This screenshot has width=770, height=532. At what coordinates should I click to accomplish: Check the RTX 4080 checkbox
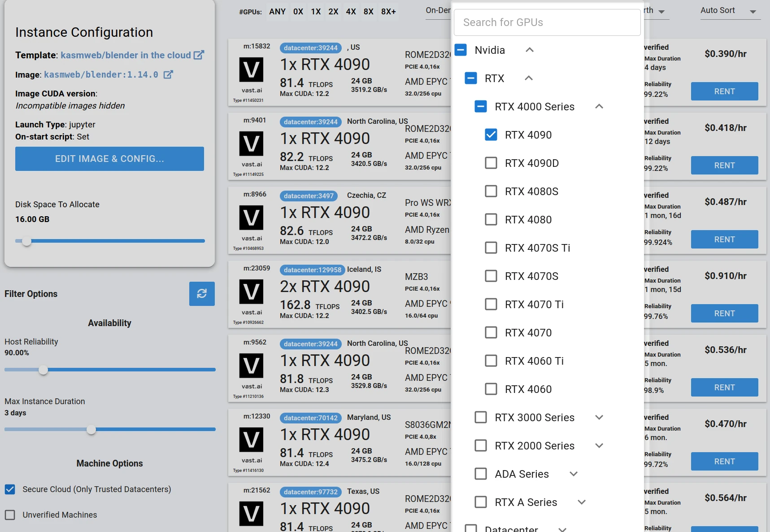491,219
